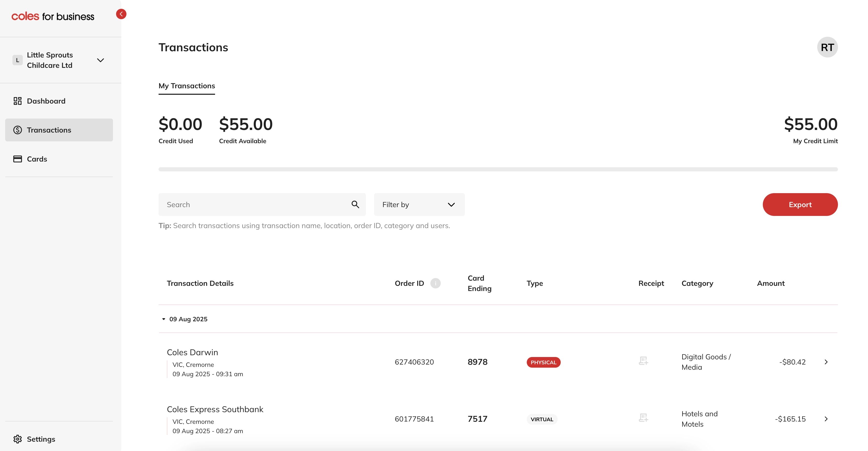Click the -$80.42 amount

click(792, 362)
